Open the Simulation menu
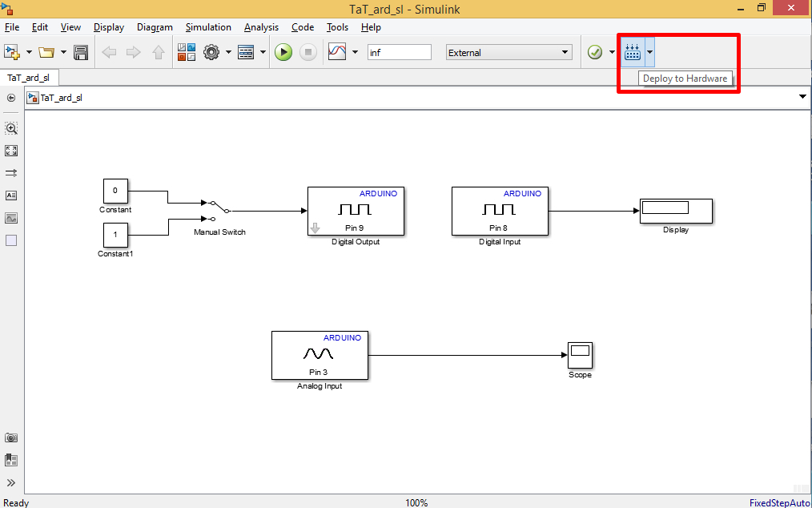Screen dimensions: 812x508 click(208, 27)
